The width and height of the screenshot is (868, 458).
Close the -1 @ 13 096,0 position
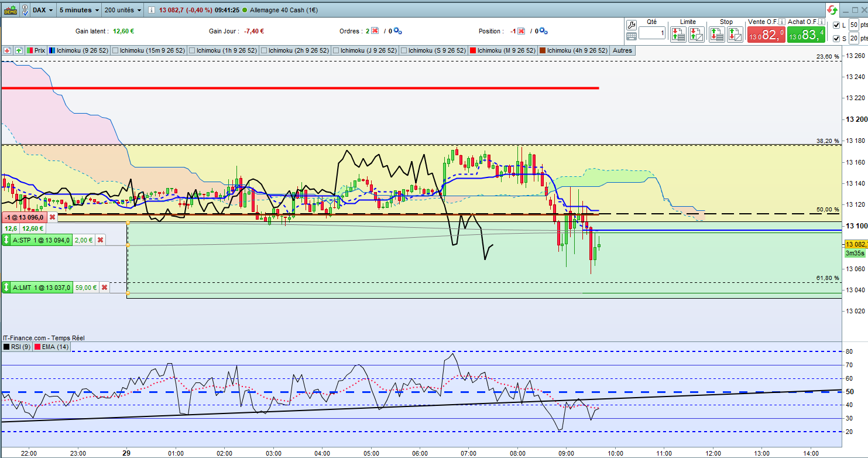click(x=52, y=217)
